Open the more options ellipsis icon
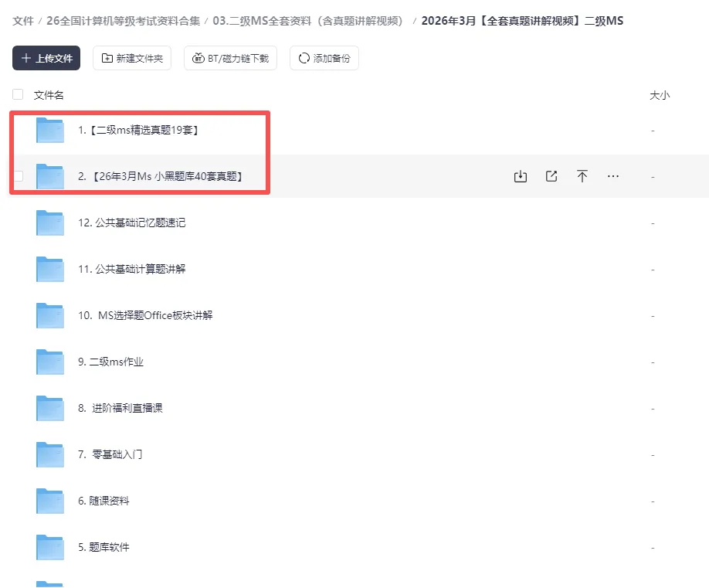 pos(612,176)
